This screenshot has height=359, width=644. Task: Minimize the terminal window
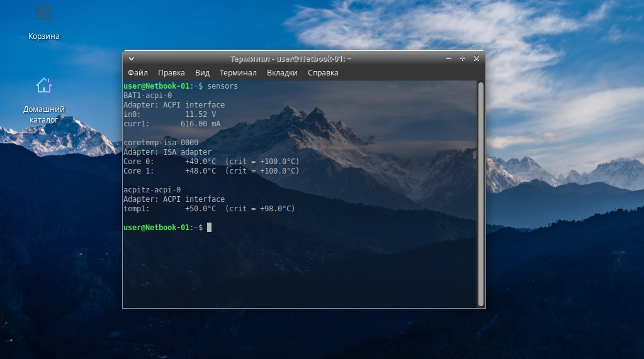(449, 58)
